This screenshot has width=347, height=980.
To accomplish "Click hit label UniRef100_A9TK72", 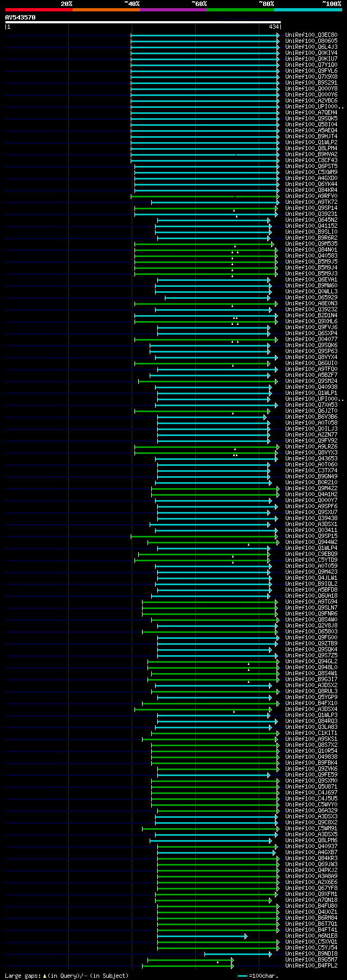I will coord(311,202).
